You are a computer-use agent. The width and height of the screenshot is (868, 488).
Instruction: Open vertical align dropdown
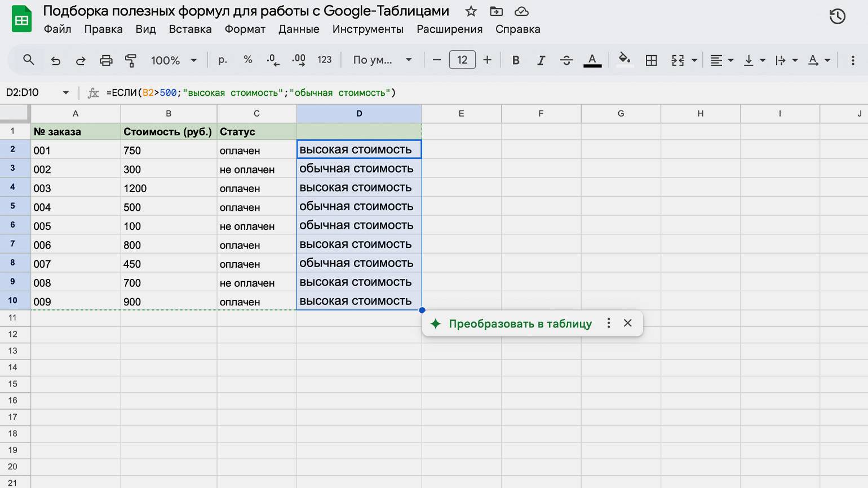[x=754, y=60]
